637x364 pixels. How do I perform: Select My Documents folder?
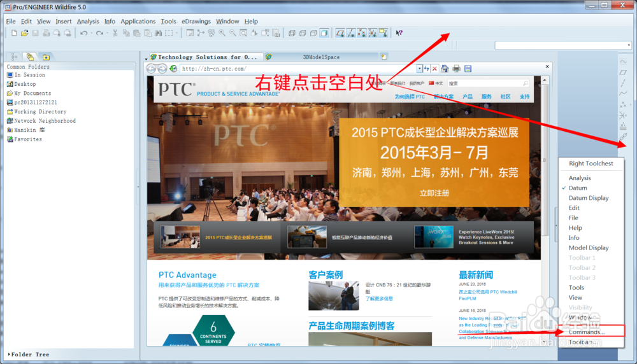(29, 94)
